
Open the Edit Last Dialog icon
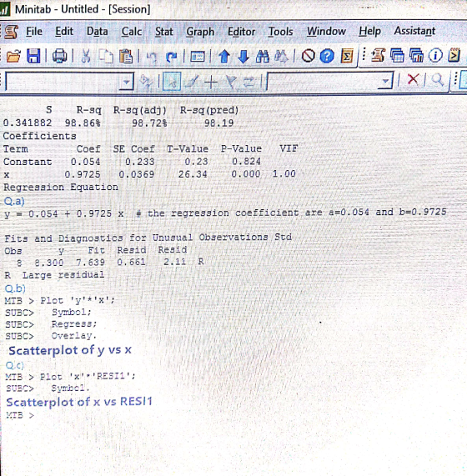coord(198,57)
